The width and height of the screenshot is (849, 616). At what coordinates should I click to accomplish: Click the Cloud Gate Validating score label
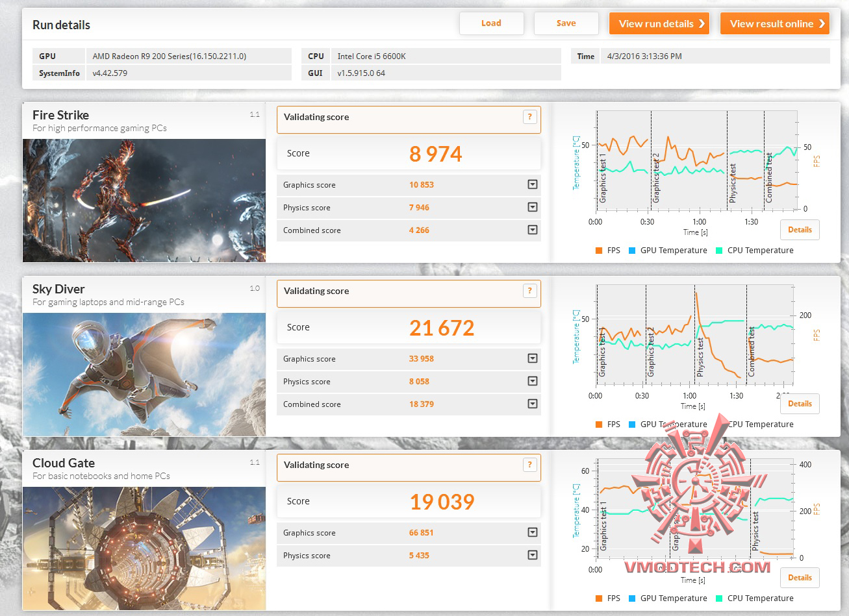316,465
